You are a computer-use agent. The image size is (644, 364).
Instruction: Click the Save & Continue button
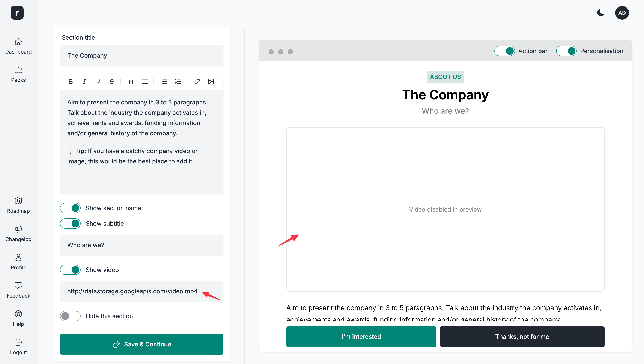(x=141, y=344)
